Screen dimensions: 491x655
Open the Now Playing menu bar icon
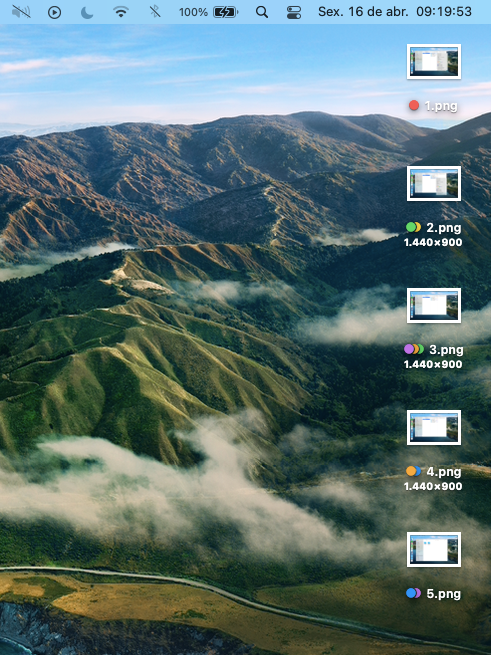click(54, 12)
